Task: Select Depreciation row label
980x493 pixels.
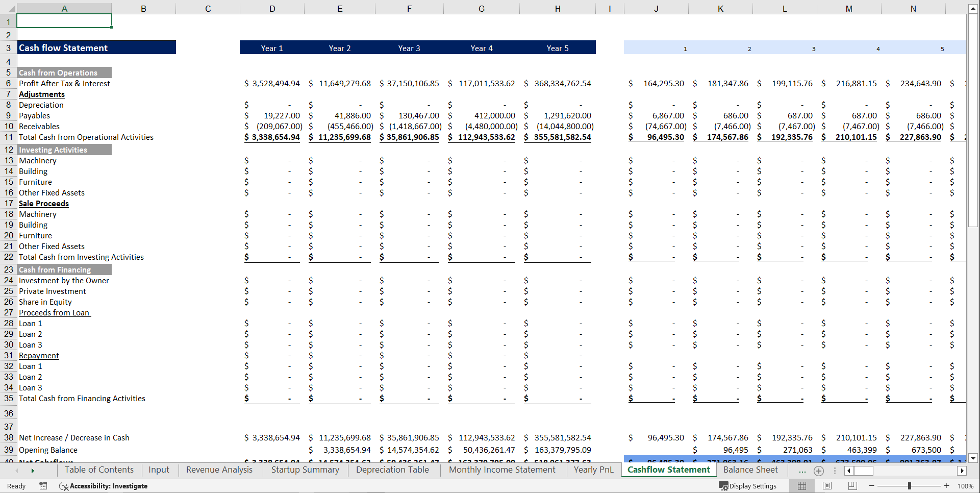Action: pos(41,105)
